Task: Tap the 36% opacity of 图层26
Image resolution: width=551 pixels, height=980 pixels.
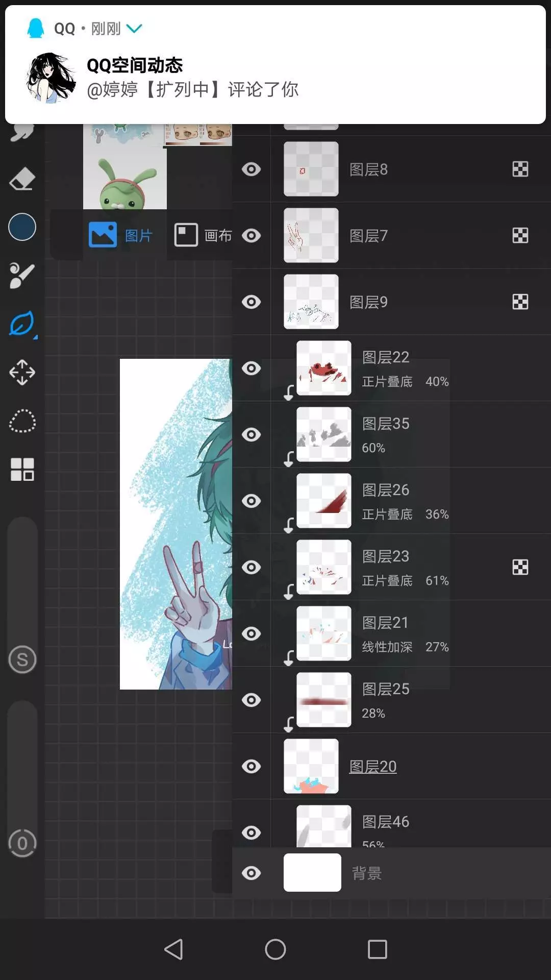Action: [x=437, y=514]
